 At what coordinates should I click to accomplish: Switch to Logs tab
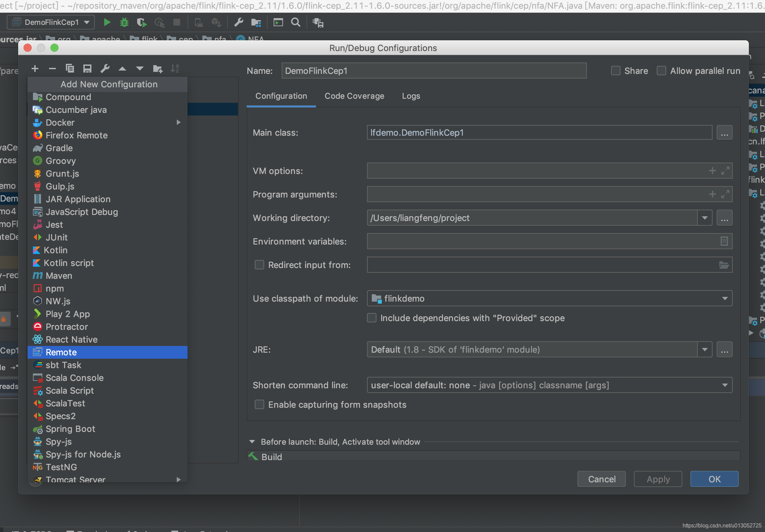(x=410, y=95)
